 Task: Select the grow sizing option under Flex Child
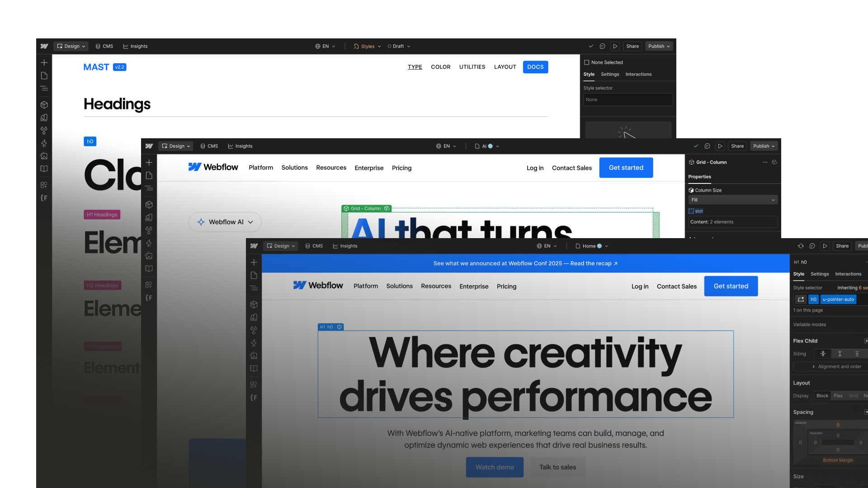coord(840,354)
